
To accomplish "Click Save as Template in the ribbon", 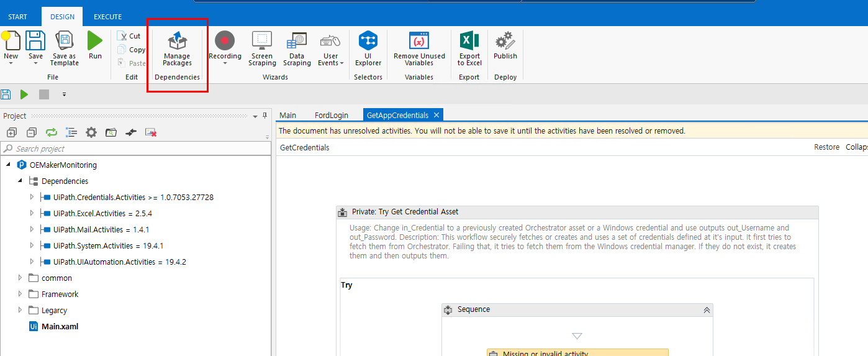I will [x=65, y=48].
